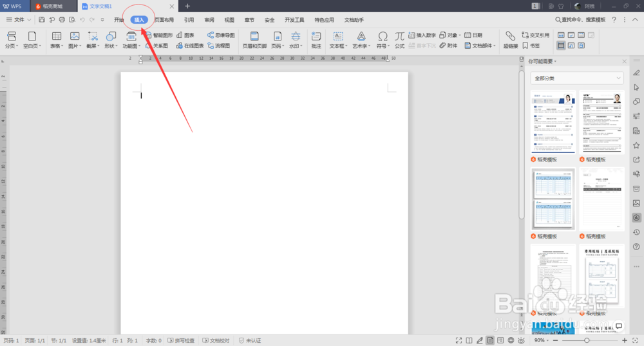Image resolution: width=644 pixels, height=346 pixels.
Task: Insert a page break with 分页
Action: point(11,40)
